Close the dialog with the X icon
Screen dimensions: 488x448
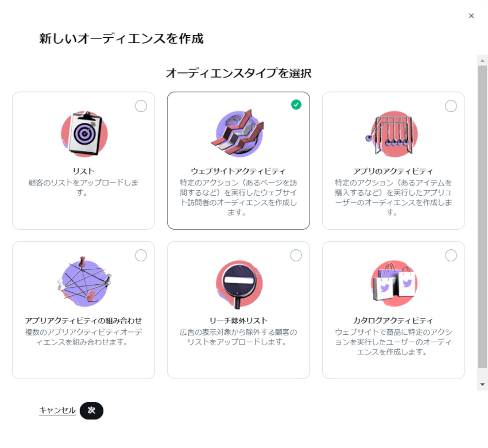pyautogui.click(x=471, y=16)
